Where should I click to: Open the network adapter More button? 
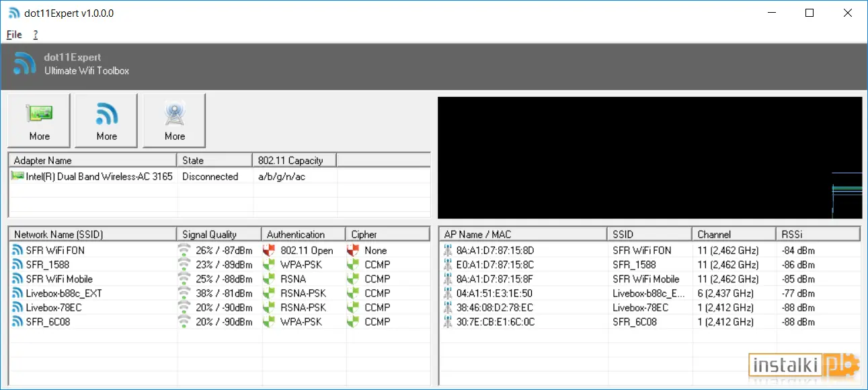(x=39, y=121)
